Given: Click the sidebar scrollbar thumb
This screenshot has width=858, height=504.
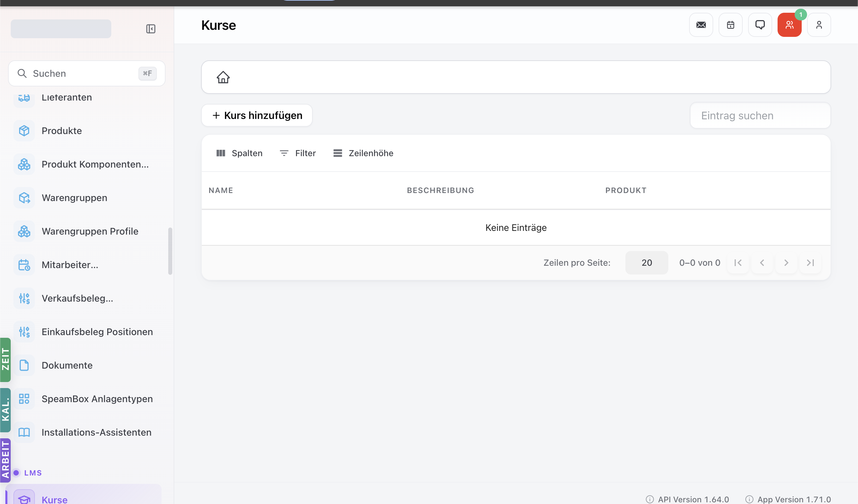Looking at the screenshot, I should pyautogui.click(x=170, y=251).
